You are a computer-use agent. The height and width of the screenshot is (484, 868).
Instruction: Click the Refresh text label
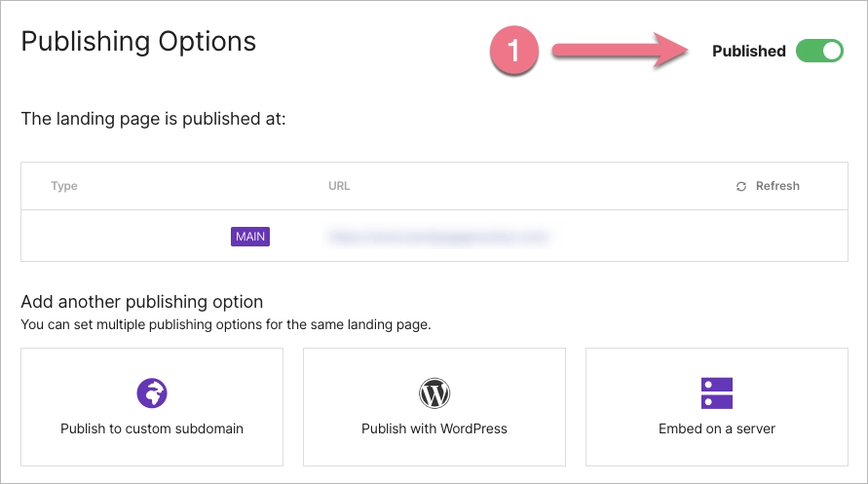pos(777,186)
